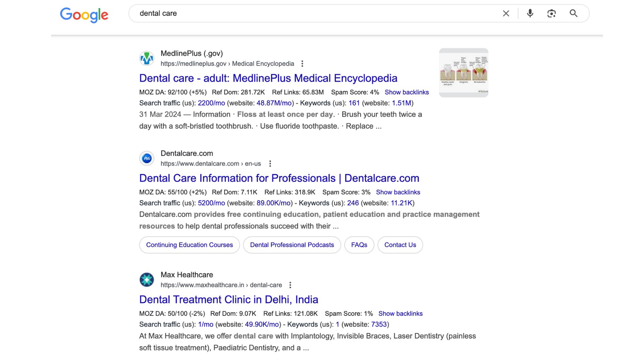
Task: Click the medlineplus.gov Medical Encyclopedia URL
Action: 227,64
